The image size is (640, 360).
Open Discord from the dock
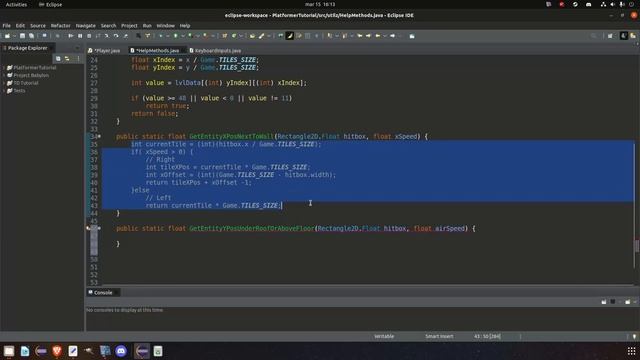tap(121, 351)
